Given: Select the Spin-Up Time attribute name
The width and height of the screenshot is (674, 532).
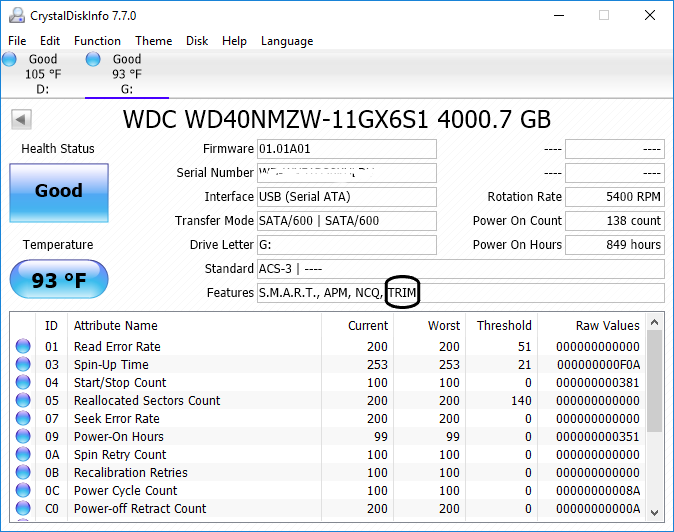Looking at the screenshot, I should (111, 364).
